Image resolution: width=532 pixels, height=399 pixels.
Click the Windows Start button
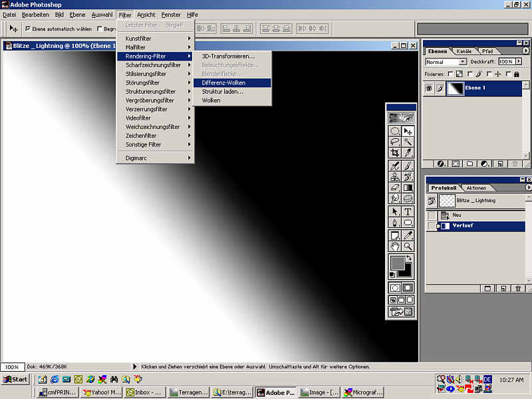15,379
